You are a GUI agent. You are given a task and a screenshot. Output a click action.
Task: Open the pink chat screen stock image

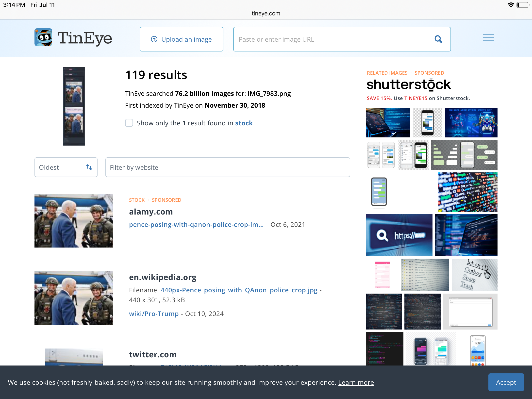(x=382, y=275)
